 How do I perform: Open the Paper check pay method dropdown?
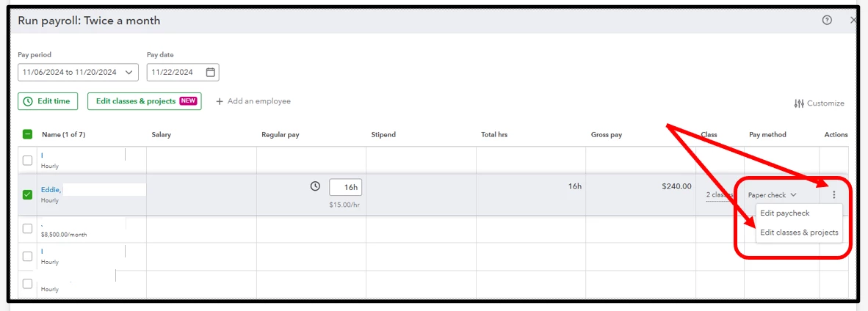tap(772, 195)
